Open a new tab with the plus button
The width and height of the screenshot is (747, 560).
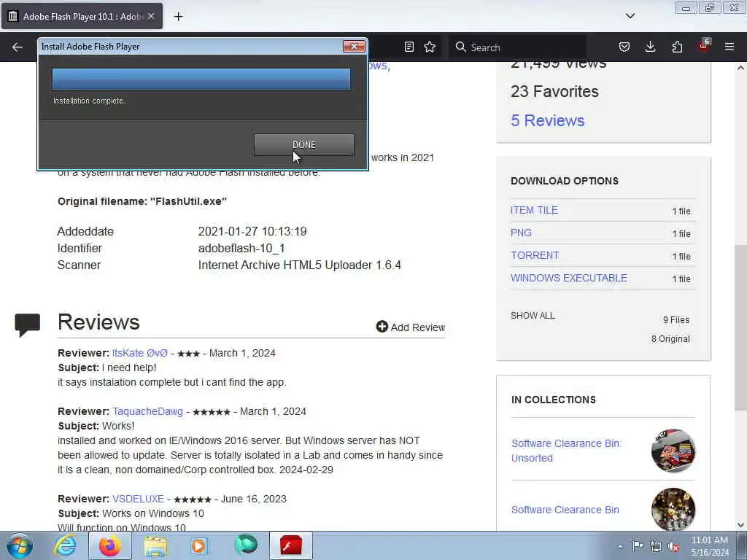[178, 17]
